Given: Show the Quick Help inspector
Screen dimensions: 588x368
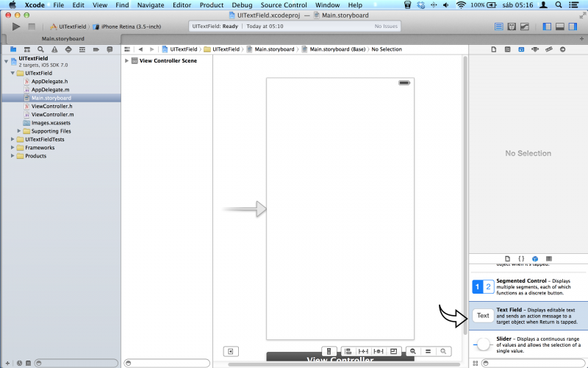Looking at the screenshot, I should 507,49.
